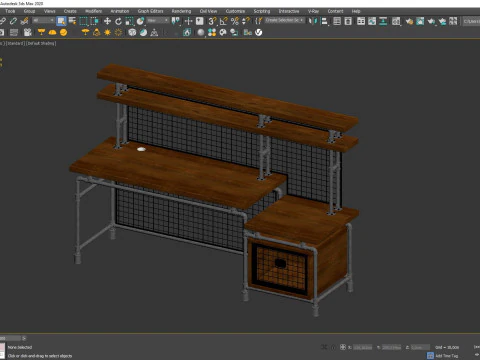The width and height of the screenshot is (480, 360).
Task: Click the Y coordinate field
Action: click(391, 347)
